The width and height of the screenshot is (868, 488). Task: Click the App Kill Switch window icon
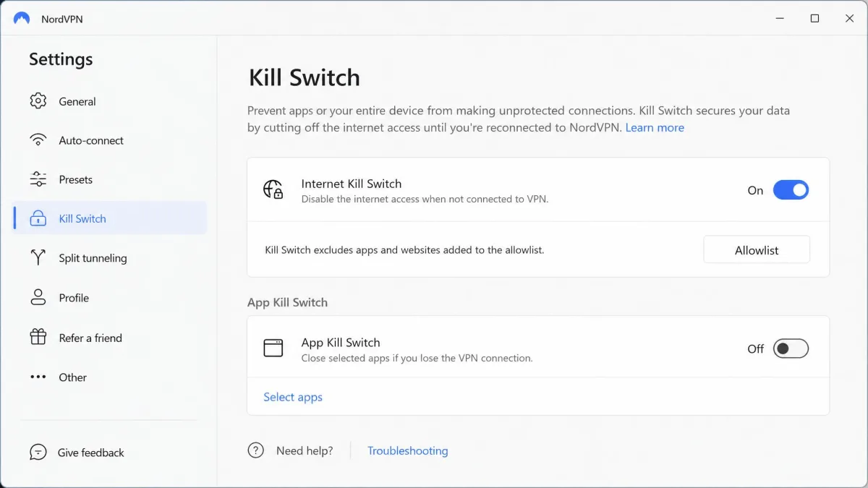coord(273,348)
